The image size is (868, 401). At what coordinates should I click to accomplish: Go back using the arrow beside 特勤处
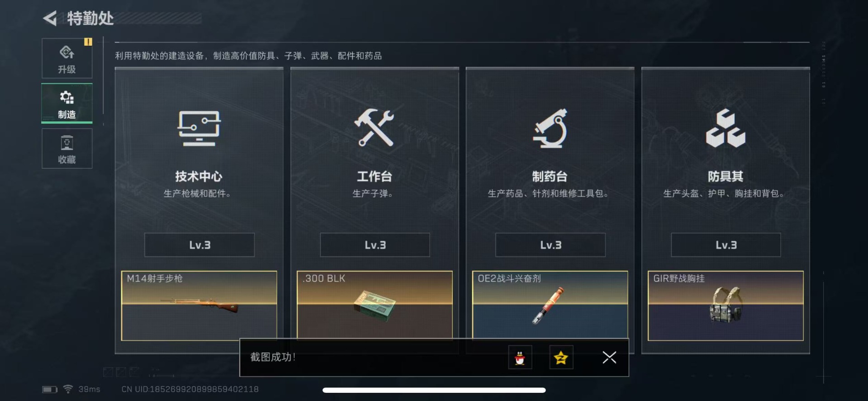pyautogui.click(x=50, y=18)
